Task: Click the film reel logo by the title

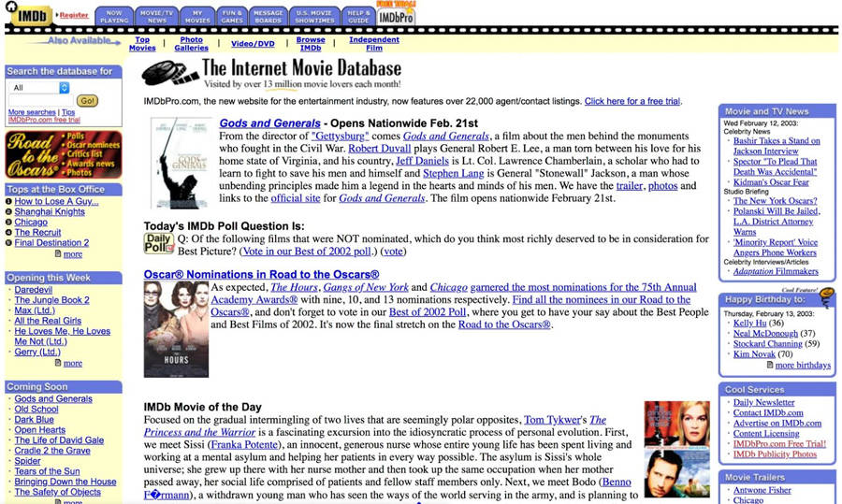Action: click(170, 74)
